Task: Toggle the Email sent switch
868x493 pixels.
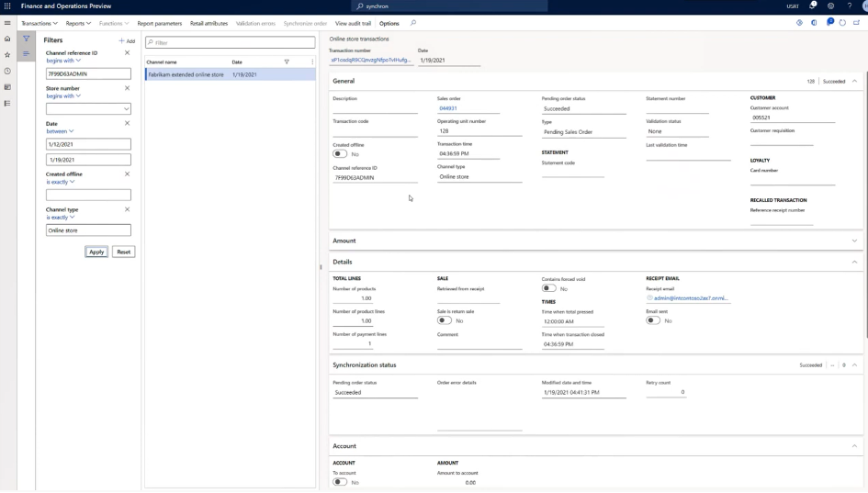Action: coord(653,320)
